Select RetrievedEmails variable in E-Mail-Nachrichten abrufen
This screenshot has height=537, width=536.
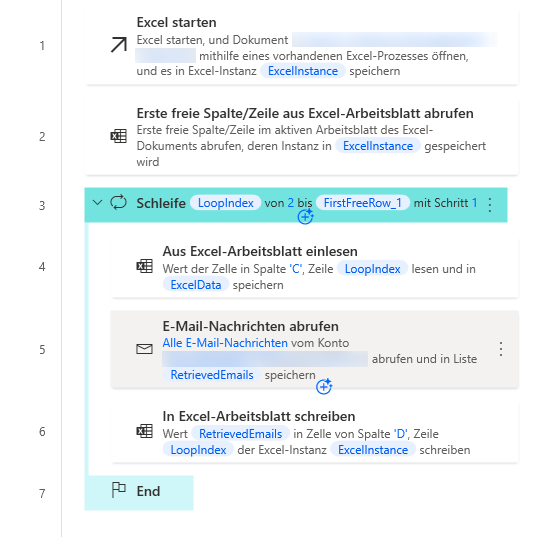[212, 375]
